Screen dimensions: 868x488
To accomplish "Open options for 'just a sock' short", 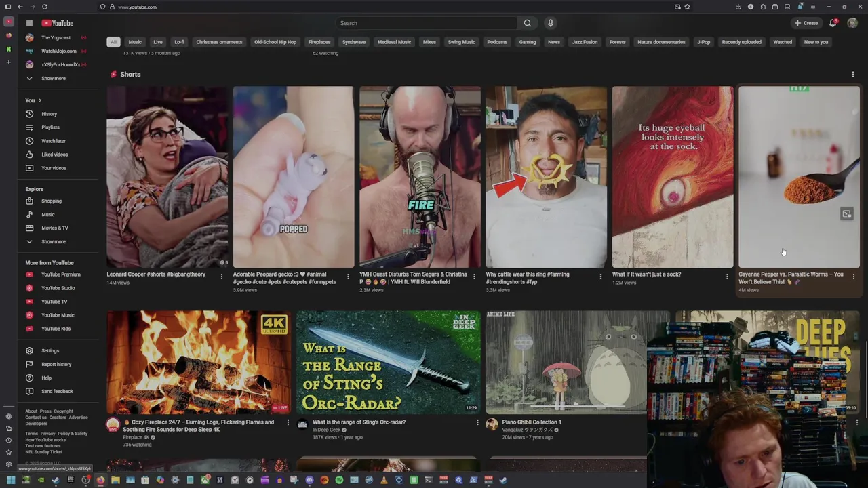I will tap(727, 277).
